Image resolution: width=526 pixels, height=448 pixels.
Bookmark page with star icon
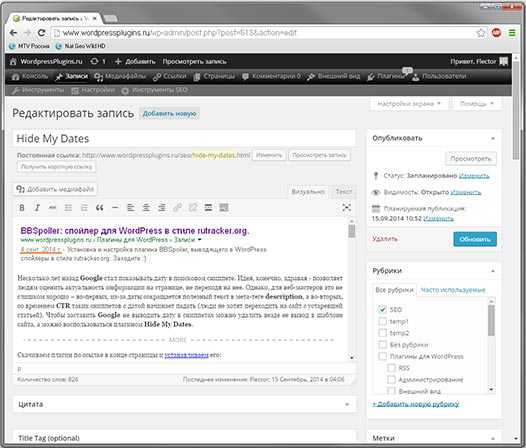pyautogui.click(x=481, y=33)
